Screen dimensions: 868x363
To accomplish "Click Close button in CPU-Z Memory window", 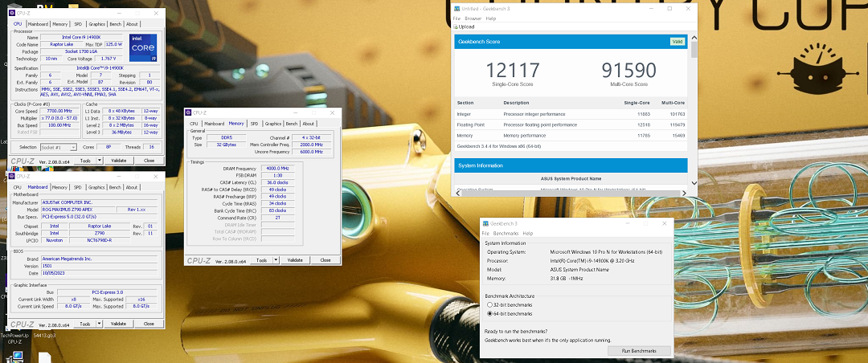I will (x=325, y=260).
